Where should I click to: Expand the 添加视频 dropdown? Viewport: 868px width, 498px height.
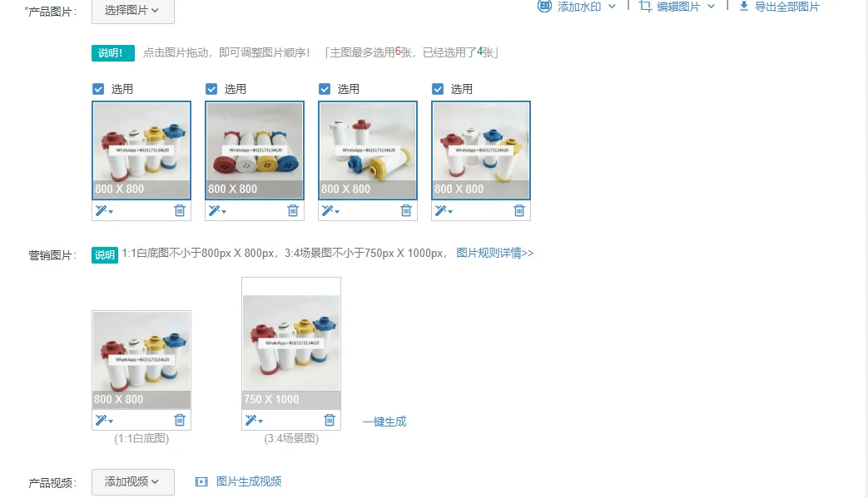tap(133, 482)
